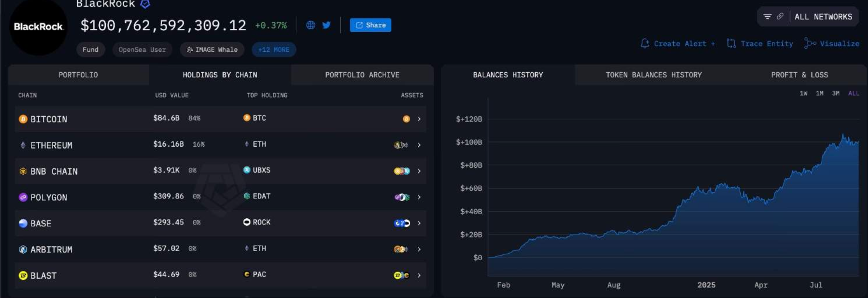Click the ROCK token icon
This screenshot has height=298, width=868.
(247, 222)
